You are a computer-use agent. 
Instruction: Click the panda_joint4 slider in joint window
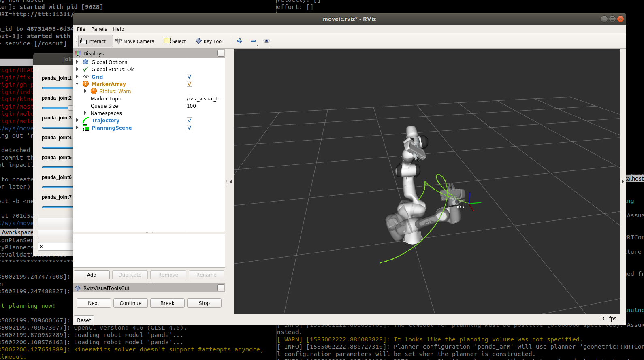pyautogui.click(x=58, y=147)
